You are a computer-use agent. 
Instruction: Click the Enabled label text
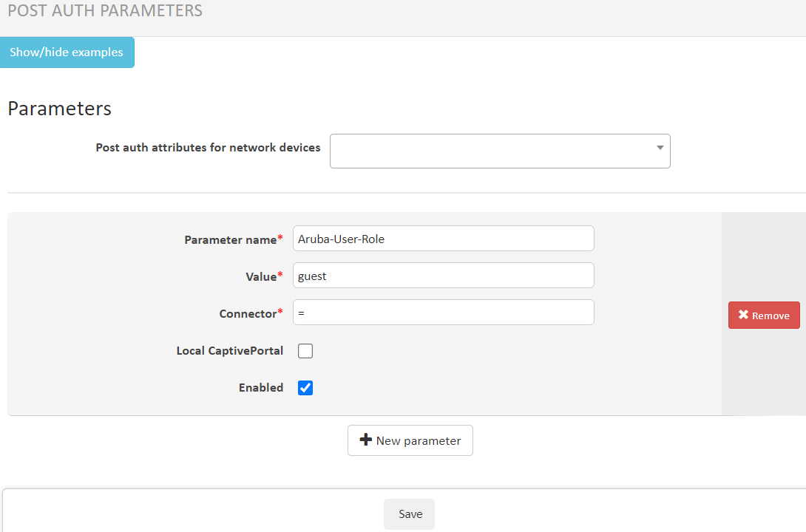point(260,388)
